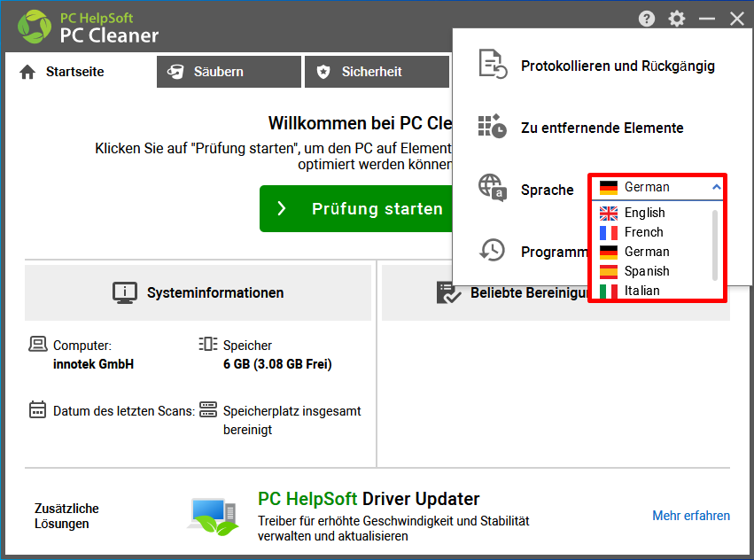Switch to the Sicherheit tab
The height and width of the screenshot is (560, 754).
tap(377, 72)
